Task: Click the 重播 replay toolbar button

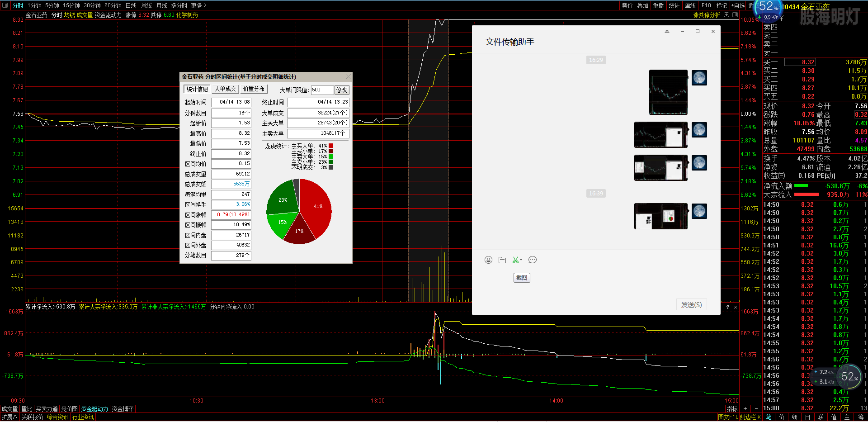Action: pos(658,5)
